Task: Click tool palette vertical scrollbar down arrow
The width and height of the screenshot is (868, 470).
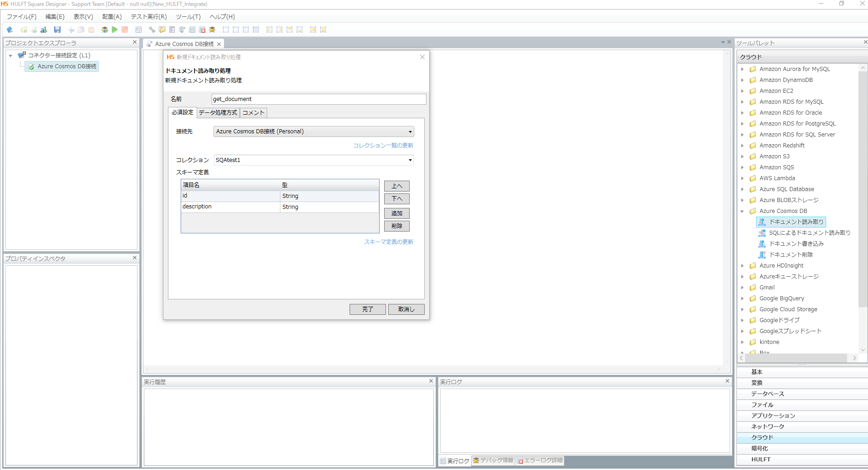Action: click(863, 350)
